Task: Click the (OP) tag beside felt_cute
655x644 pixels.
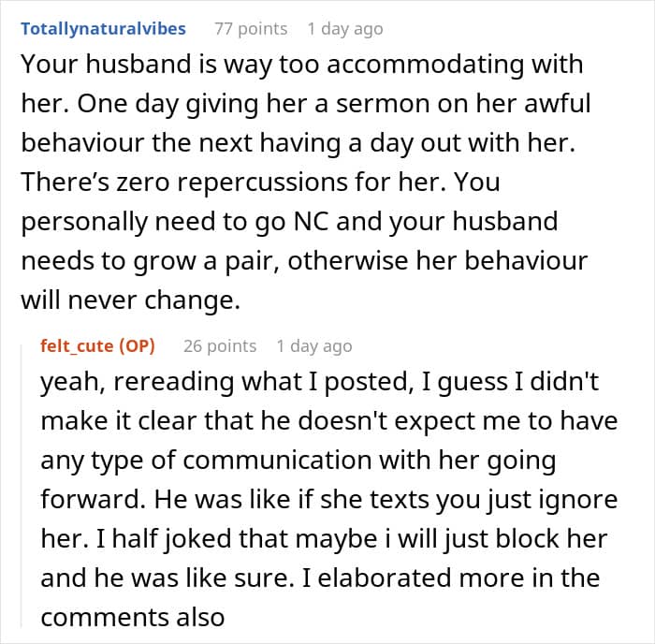Action: tap(138, 345)
